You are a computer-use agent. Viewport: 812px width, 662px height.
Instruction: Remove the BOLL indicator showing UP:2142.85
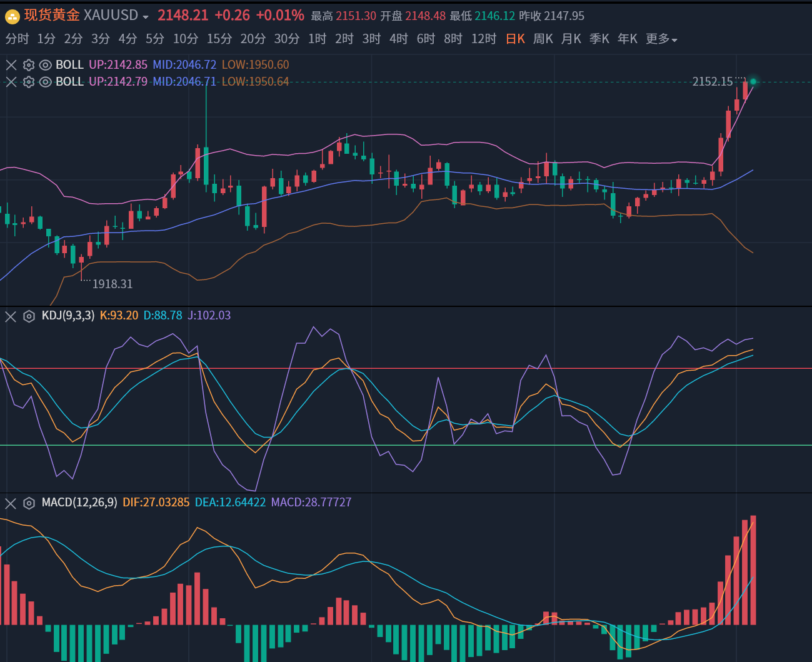pyautogui.click(x=11, y=65)
